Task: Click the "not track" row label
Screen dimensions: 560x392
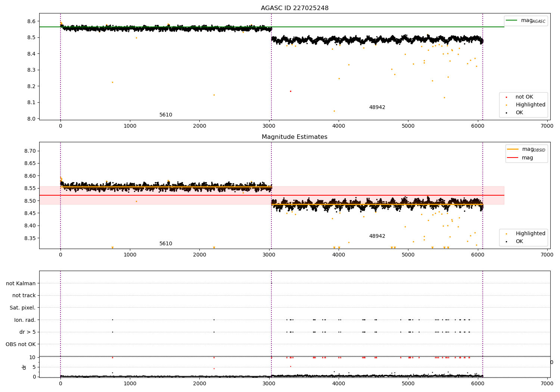Action: coord(24,296)
